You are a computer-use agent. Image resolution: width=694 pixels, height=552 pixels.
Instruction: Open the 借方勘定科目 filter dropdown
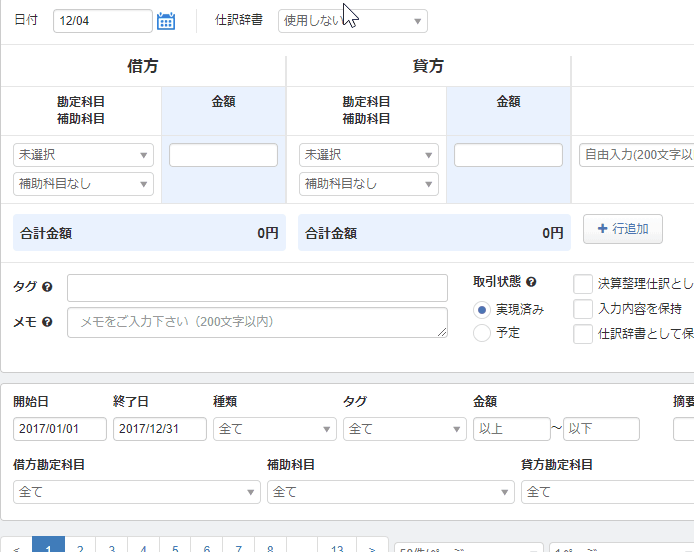(137, 492)
